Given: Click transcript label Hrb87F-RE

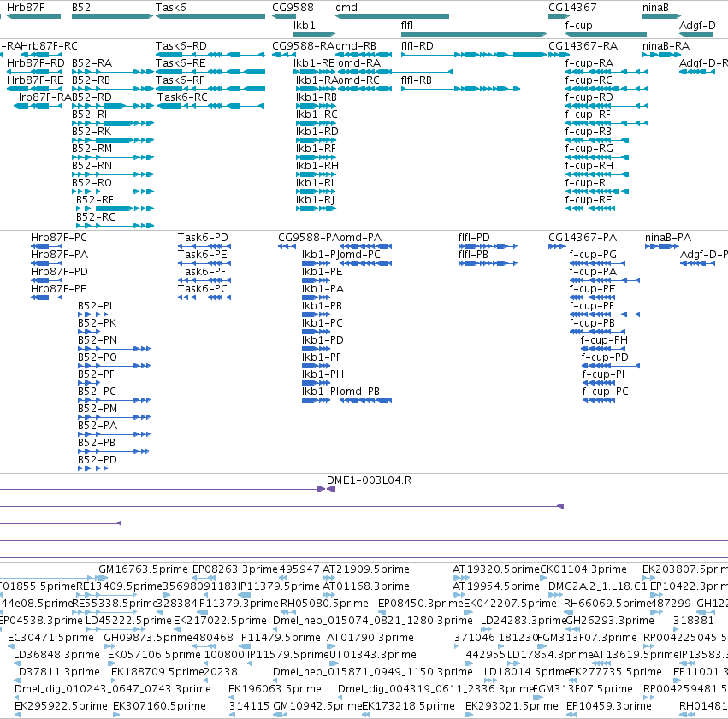Looking at the screenshot, I should [x=35, y=80].
